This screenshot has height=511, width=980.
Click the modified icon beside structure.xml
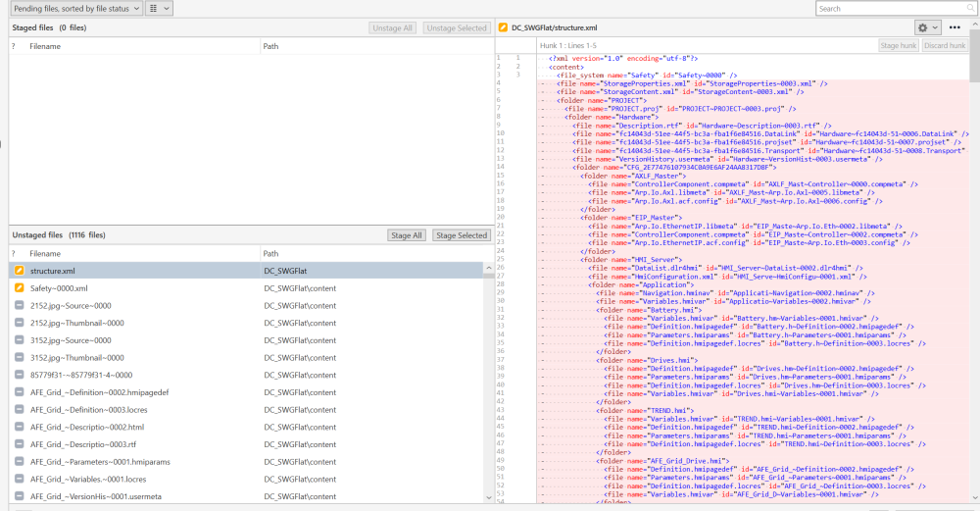click(x=19, y=271)
